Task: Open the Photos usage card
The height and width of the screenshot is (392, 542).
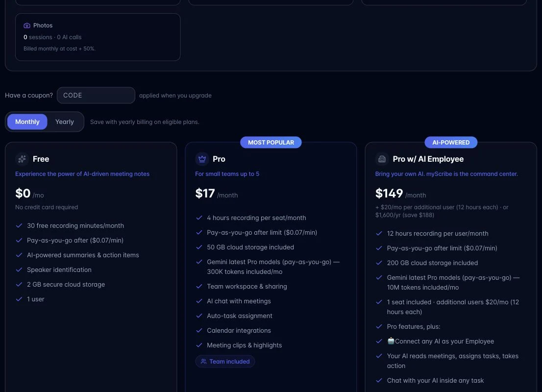Action: 98,37
